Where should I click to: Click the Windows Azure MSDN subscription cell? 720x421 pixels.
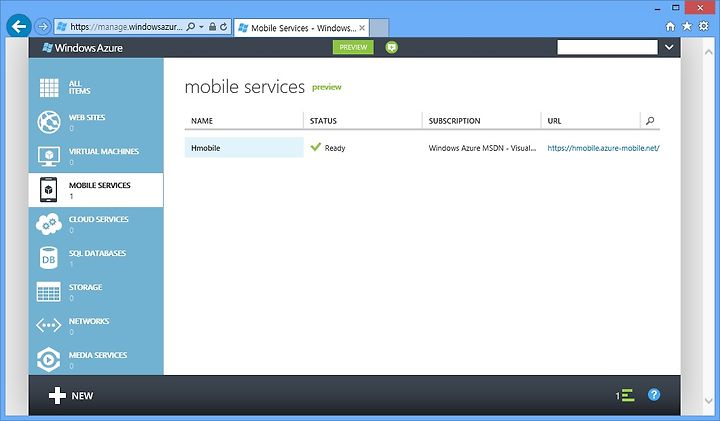[482, 148]
